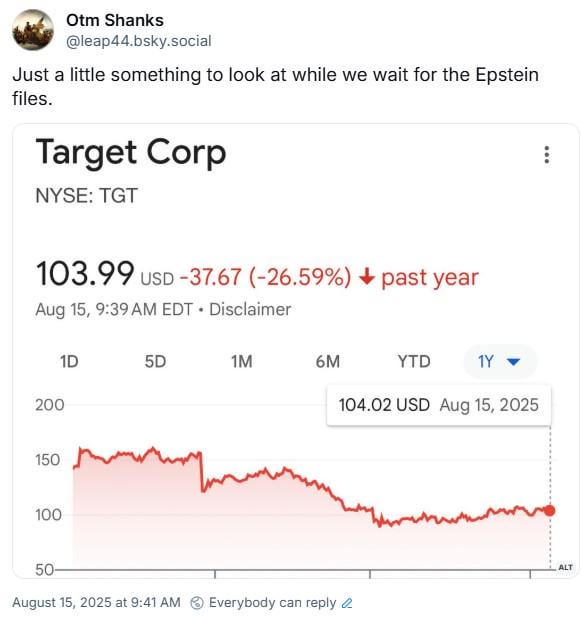Screen dimensions: 581x618
Task: Expand the 1Y range dropdown arrow
Action: [513, 361]
